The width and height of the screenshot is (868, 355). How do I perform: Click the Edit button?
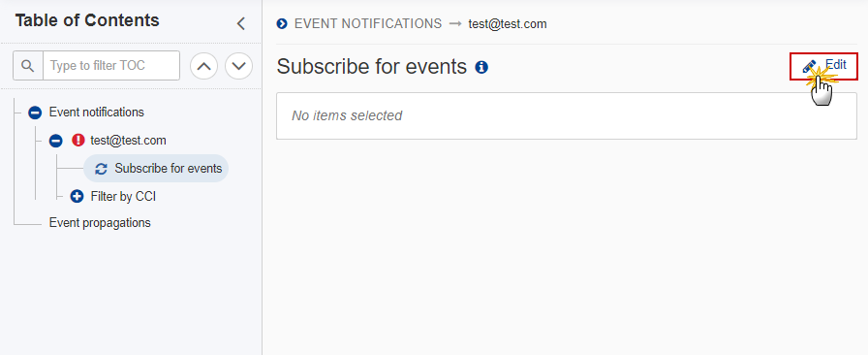(823, 66)
